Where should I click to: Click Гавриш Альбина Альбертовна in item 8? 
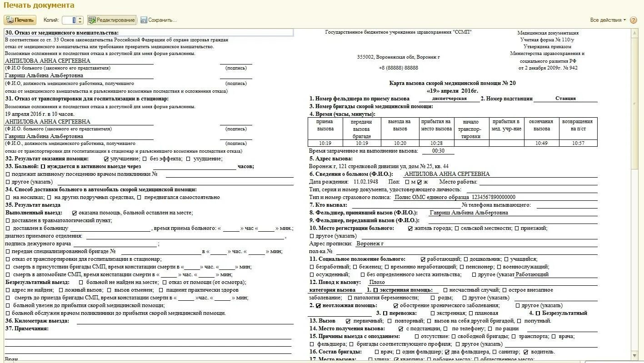coord(469,213)
